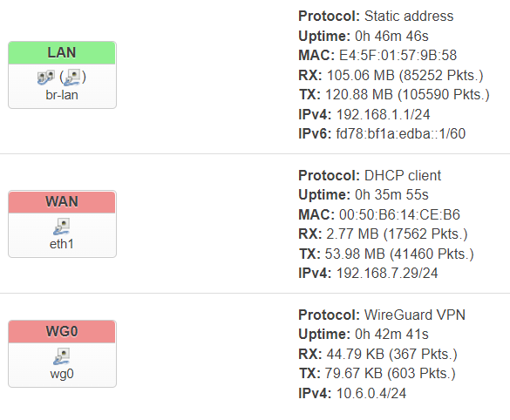Click the WireGuard VPN protocol text
This screenshot has width=510, height=420.
pos(415,315)
